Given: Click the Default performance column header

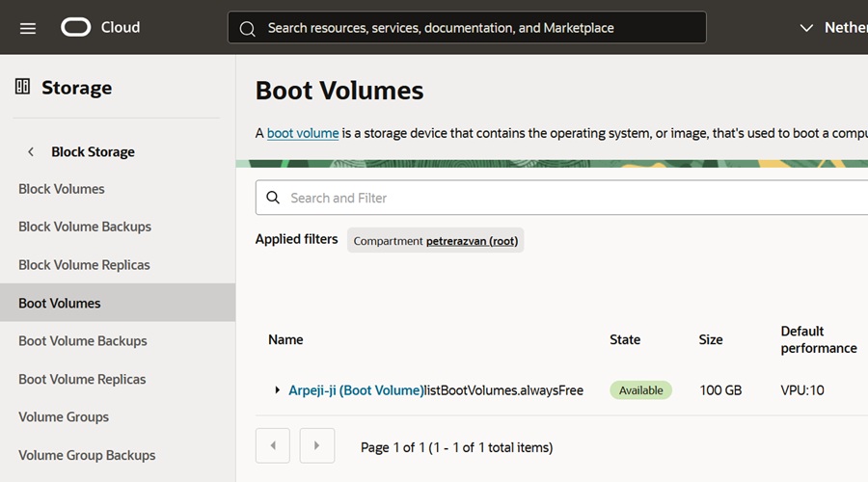Looking at the screenshot, I should tap(819, 339).
